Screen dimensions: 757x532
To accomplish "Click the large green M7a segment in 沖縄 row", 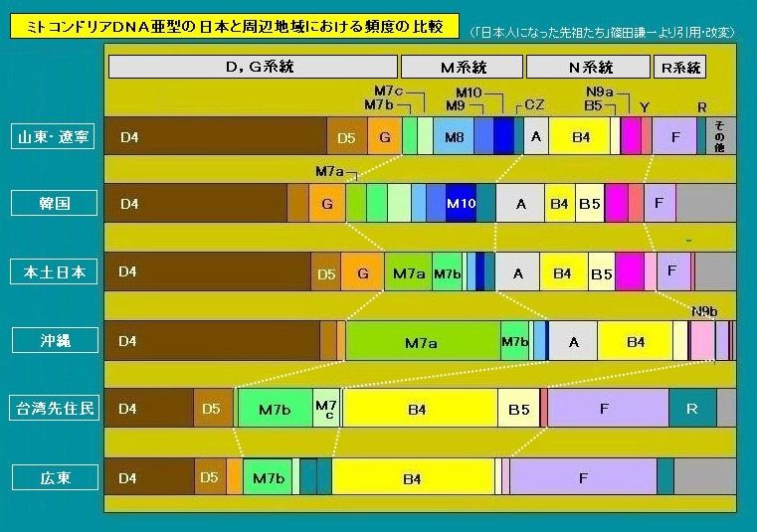I will point(422,341).
